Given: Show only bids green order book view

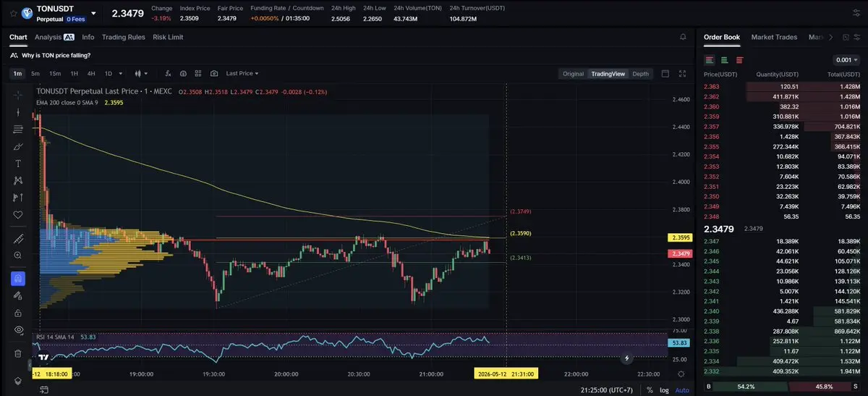Looking at the screenshot, I should [724, 60].
